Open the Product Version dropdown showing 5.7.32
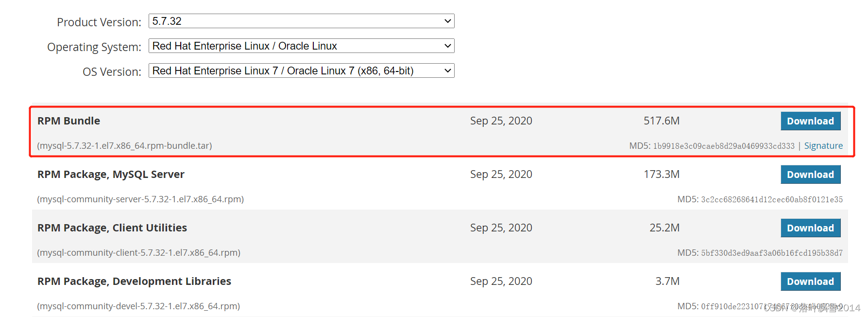Image resolution: width=868 pixels, height=317 pixels. [x=301, y=21]
